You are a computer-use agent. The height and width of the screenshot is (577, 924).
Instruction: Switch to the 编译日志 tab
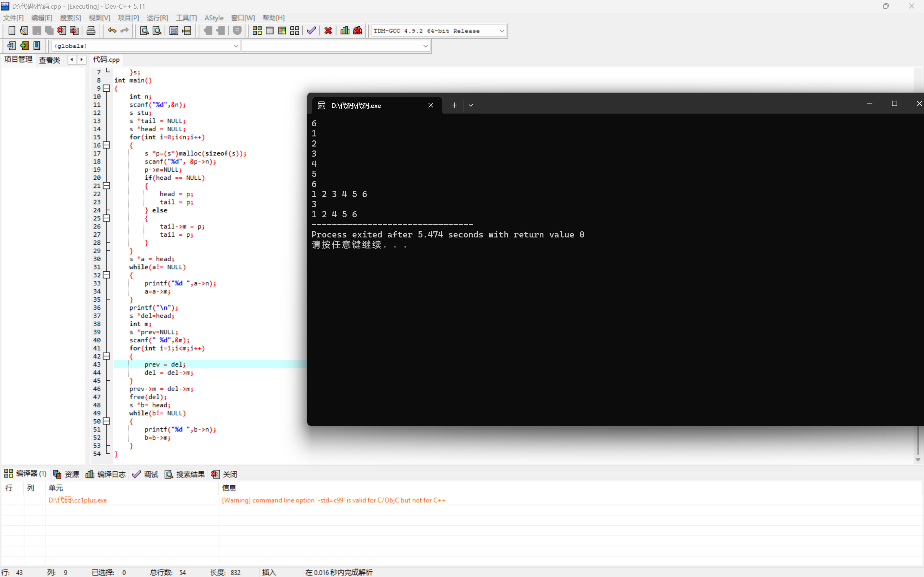(106, 474)
